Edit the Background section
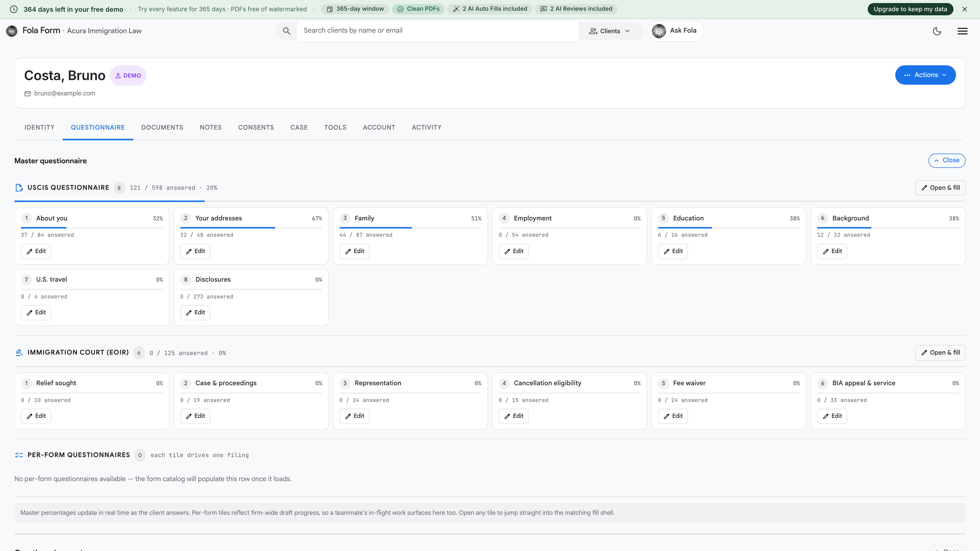980x551 pixels. click(832, 251)
